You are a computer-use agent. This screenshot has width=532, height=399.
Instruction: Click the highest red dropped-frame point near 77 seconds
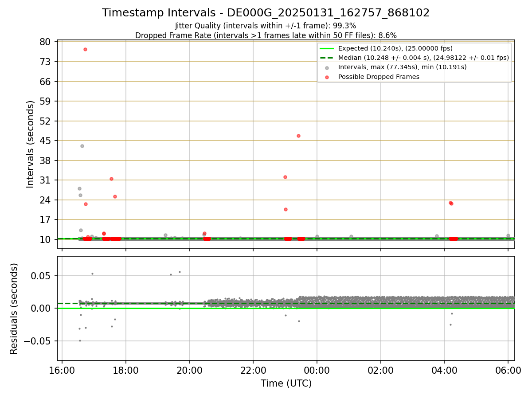[85, 49]
